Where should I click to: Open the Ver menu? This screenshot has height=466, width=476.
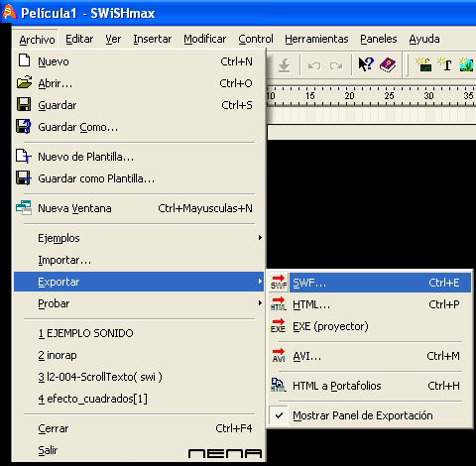coord(113,39)
